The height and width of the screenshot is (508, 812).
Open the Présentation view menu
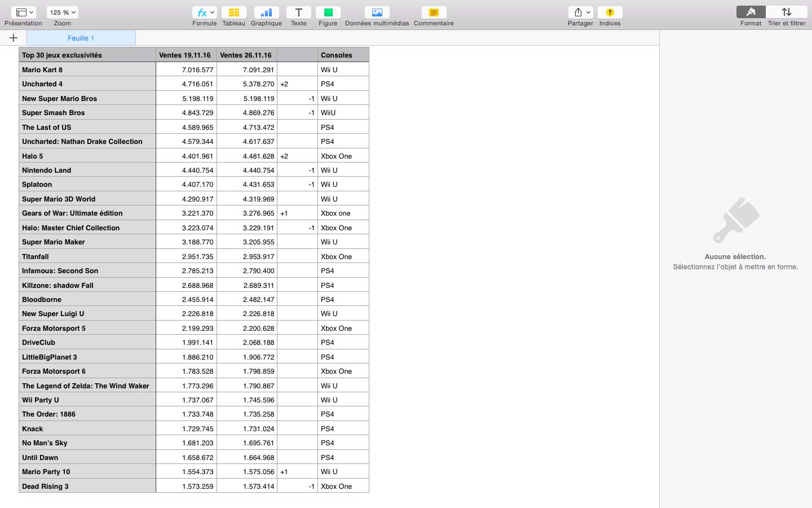23,12
